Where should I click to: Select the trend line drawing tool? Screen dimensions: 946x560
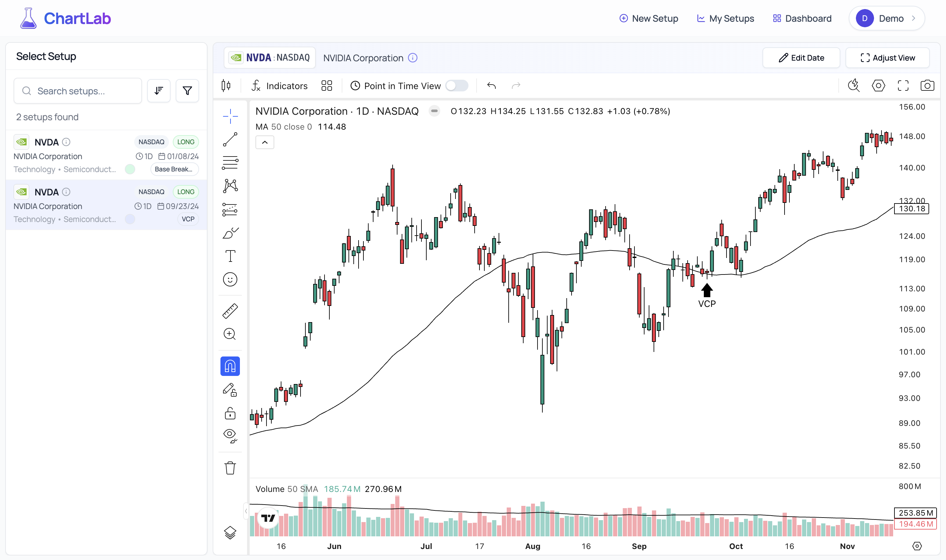pos(230,139)
